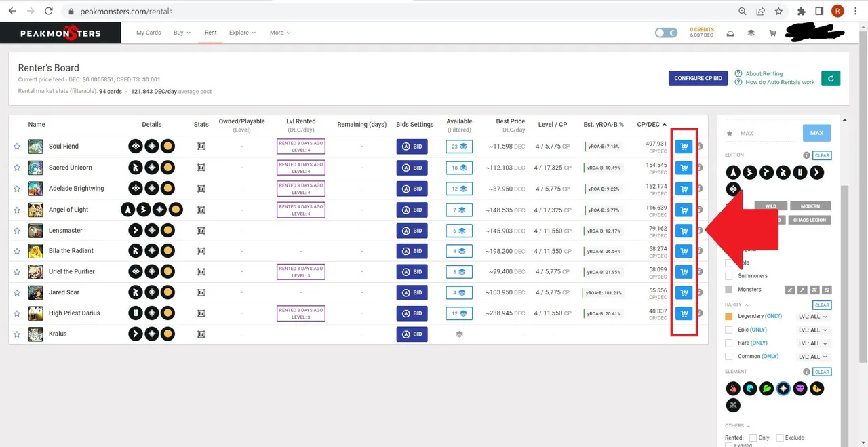This screenshot has height=447, width=868.
Task: Reload the page in Chrome
Action: coord(48,12)
